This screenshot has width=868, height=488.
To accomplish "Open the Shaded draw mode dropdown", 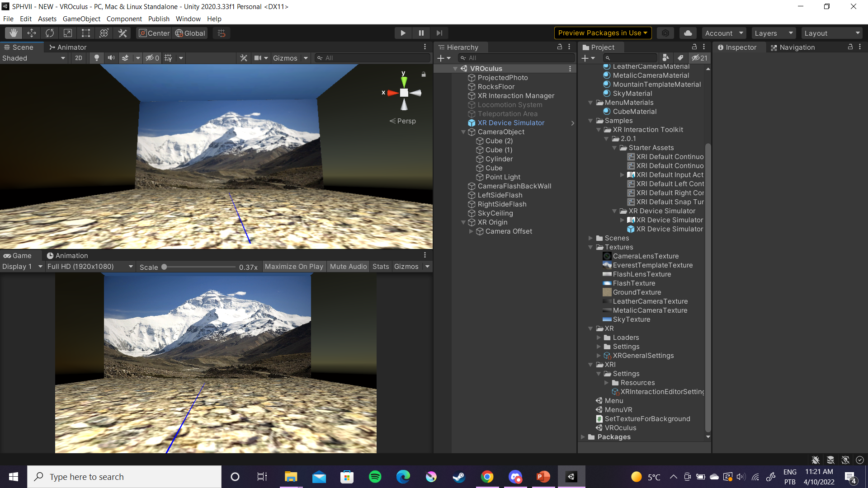I will [34, 58].
